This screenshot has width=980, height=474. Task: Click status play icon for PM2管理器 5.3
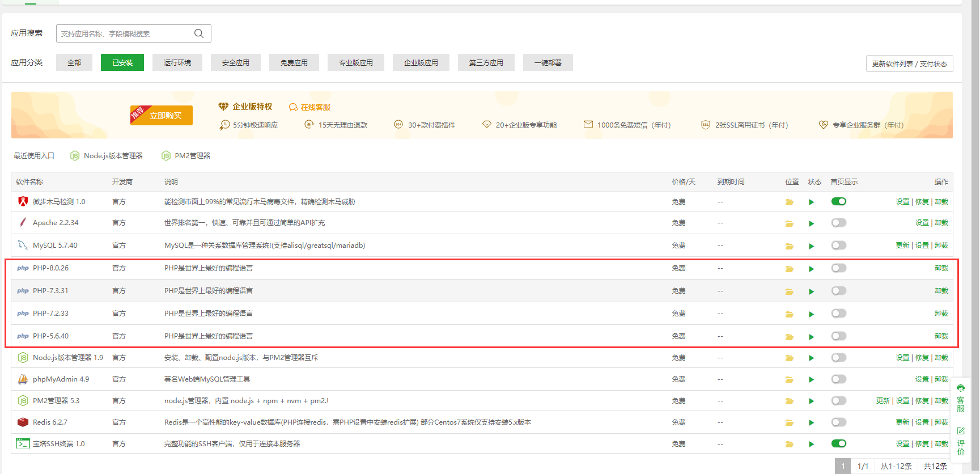[x=812, y=401]
